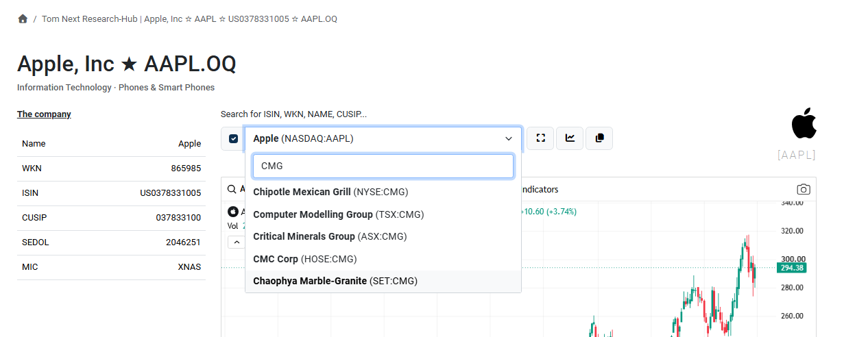This screenshot has width=868, height=337.
Task: Click the CMG search input field
Action: pos(383,166)
